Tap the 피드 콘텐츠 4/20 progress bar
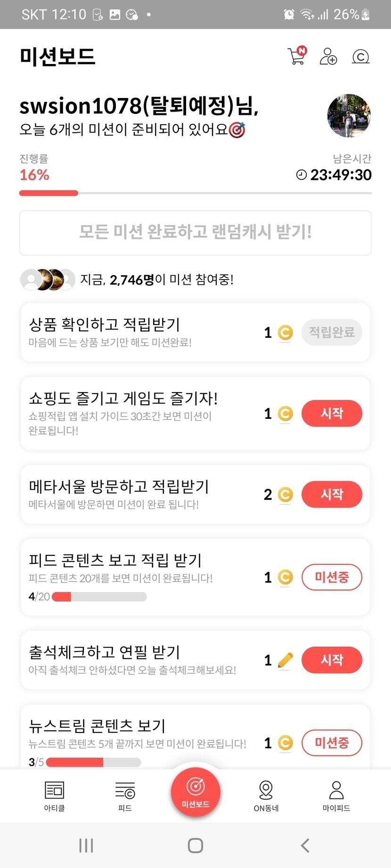Image resolution: width=391 pixels, height=868 pixels. click(x=99, y=597)
